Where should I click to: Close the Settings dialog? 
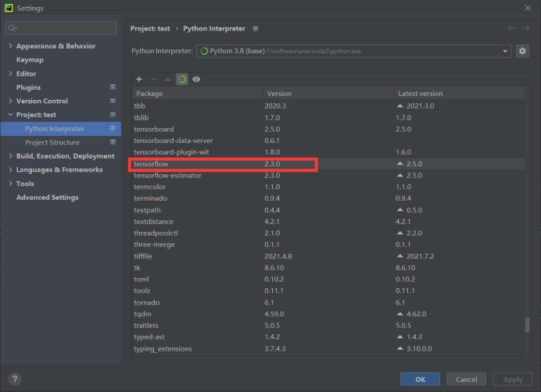(x=528, y=8)
